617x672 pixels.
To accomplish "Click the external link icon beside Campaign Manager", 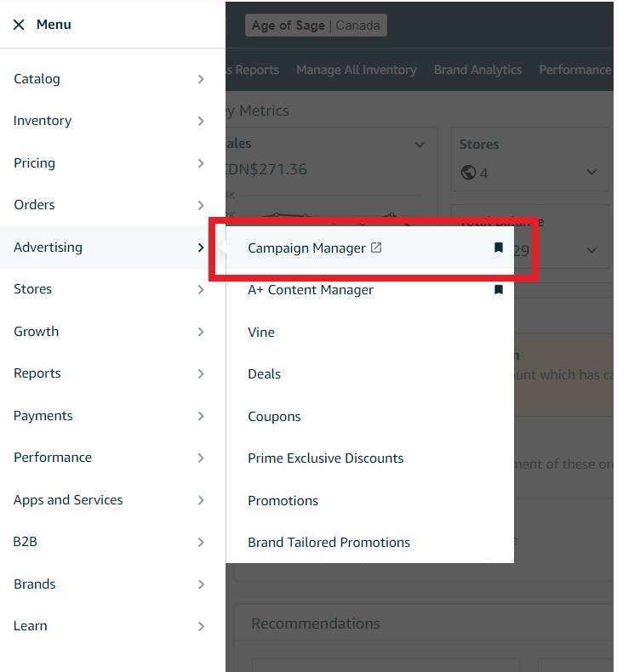I will click(376, 248).
